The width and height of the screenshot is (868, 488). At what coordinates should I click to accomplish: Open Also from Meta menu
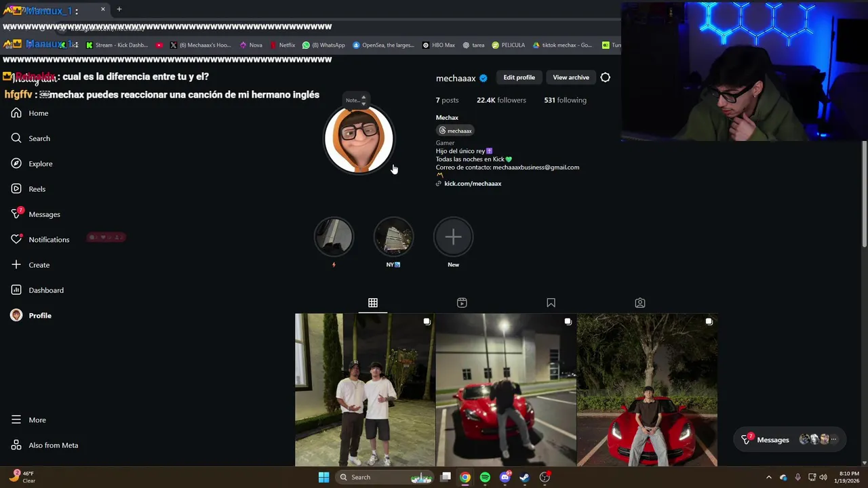(44, 445)
